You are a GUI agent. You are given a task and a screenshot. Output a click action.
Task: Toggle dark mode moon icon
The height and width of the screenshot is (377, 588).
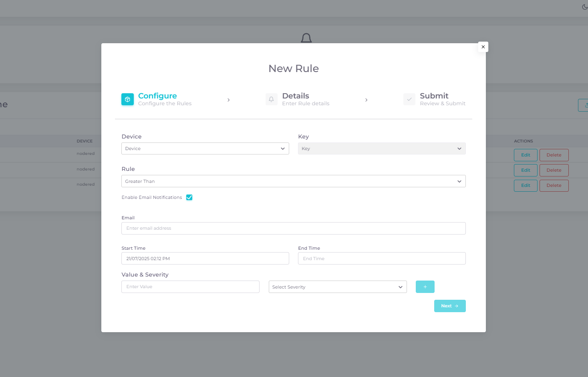584,7
